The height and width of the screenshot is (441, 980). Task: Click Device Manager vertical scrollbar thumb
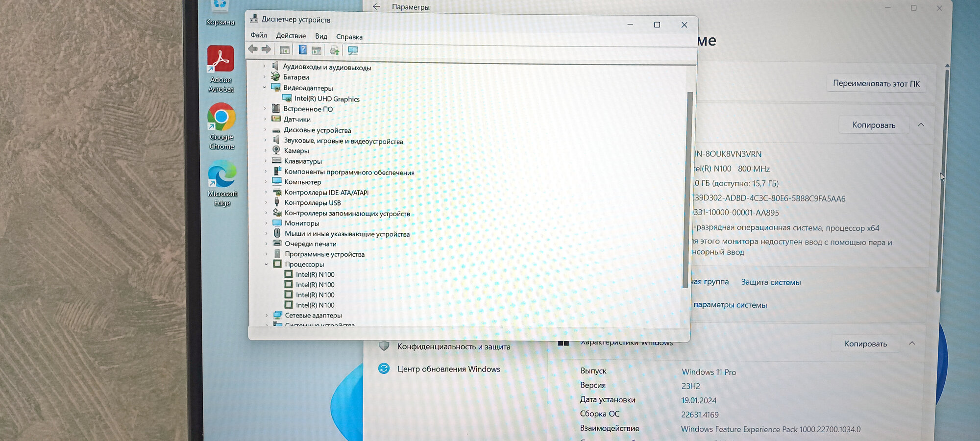click(687, 190)
